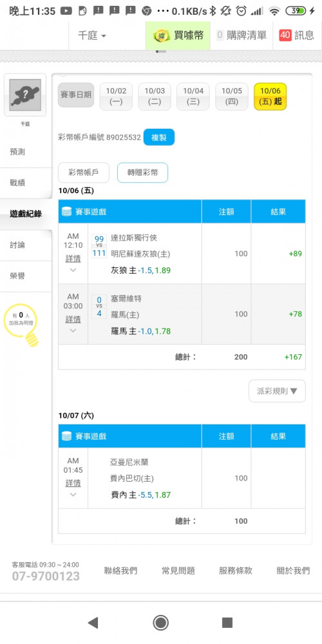Screen dimensions: 322x644
Task: Tap the 買噱幣 coin icon
Action: [x=162, y=35]
